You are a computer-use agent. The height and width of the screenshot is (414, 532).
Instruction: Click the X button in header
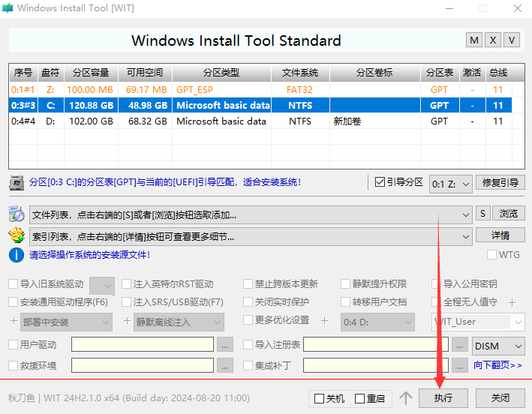click(x=493, y=40)
